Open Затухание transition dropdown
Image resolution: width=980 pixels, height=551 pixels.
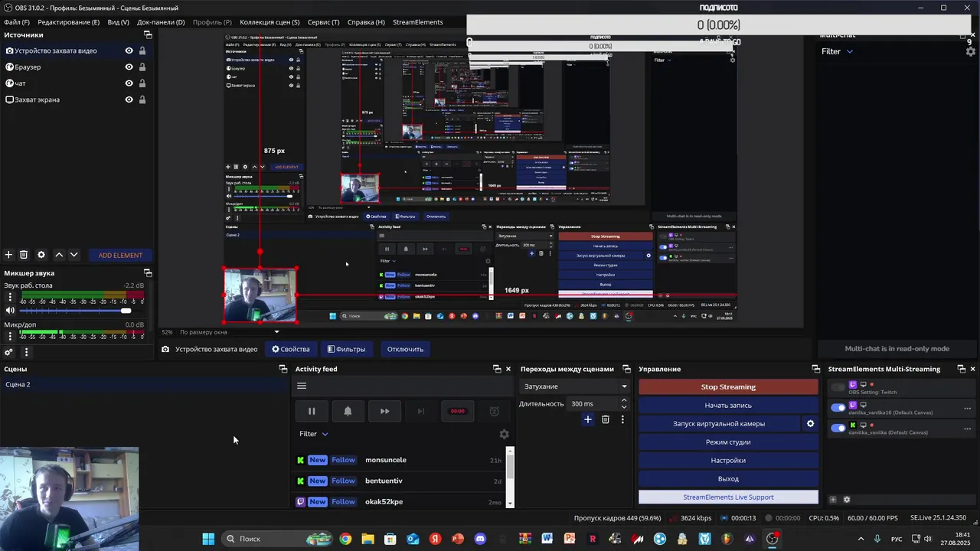pyautogui.click(x=575, y=386)
